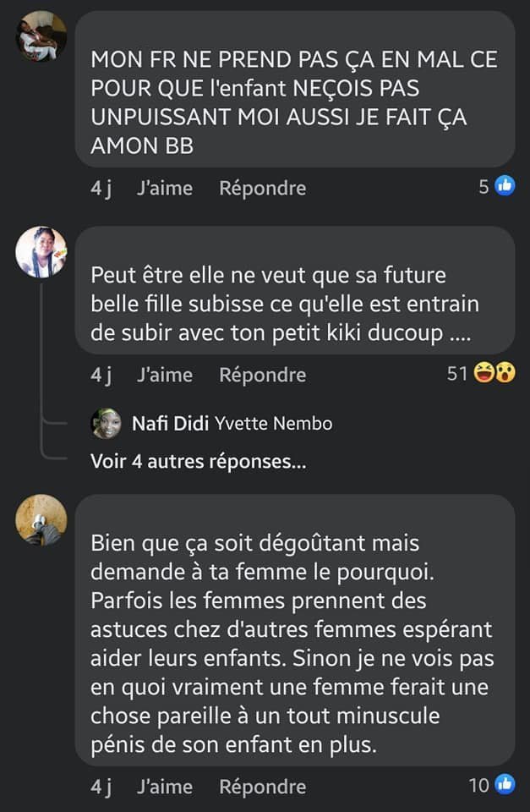Click the blue like icon showing 10 reactions

(x=505, y=785)
